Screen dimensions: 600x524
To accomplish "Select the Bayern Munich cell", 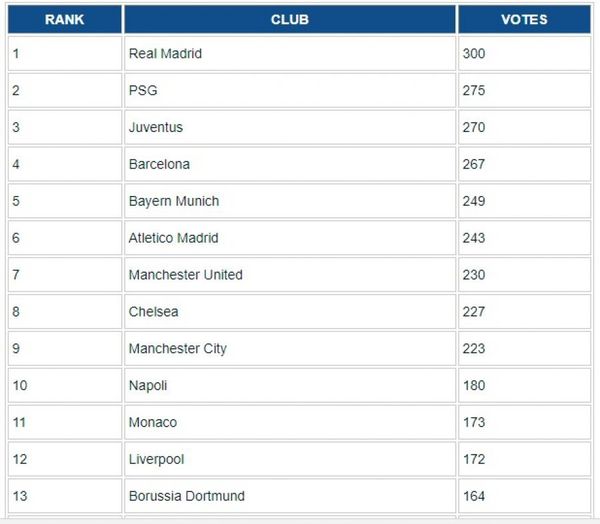I will pyautogui.click(x=290, y=201).
